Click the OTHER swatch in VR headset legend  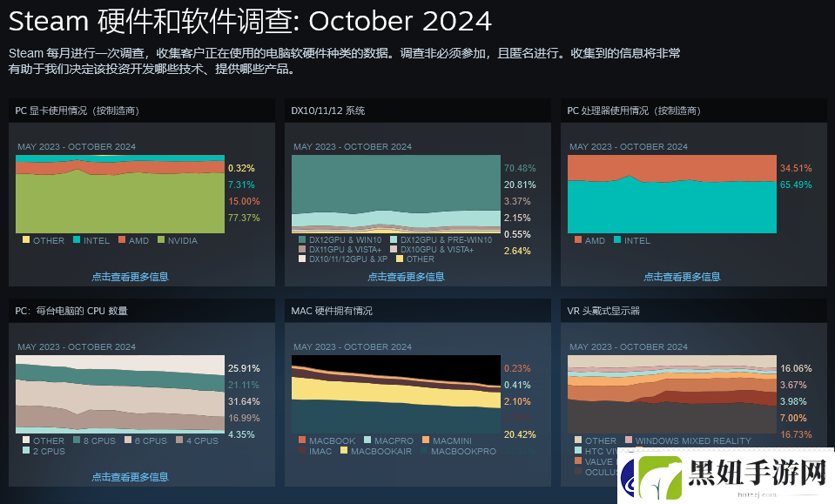click(x=578, y=440)
